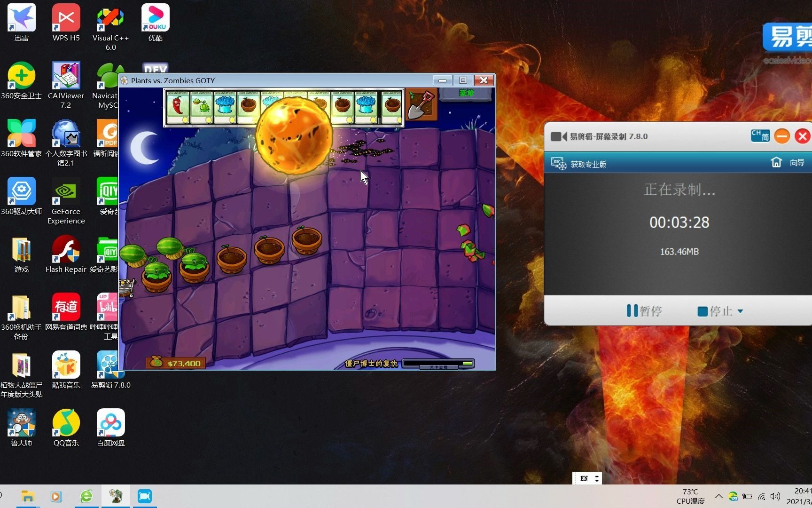812x508 pixels.
Task: Minimize recorder with the orange button
Action: (x=782, y=136)
